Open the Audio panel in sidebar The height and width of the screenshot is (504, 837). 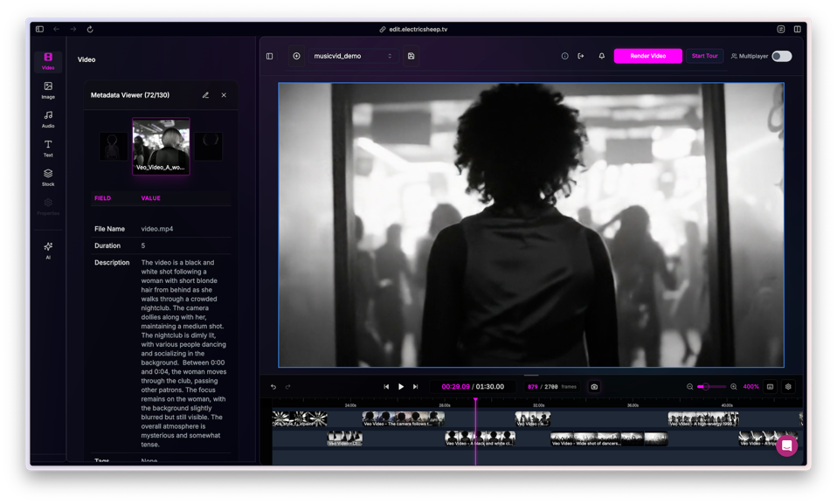[x=48, y=119]
